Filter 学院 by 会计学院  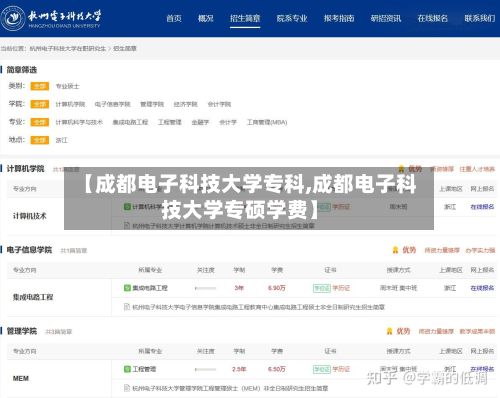click(219, 104)
